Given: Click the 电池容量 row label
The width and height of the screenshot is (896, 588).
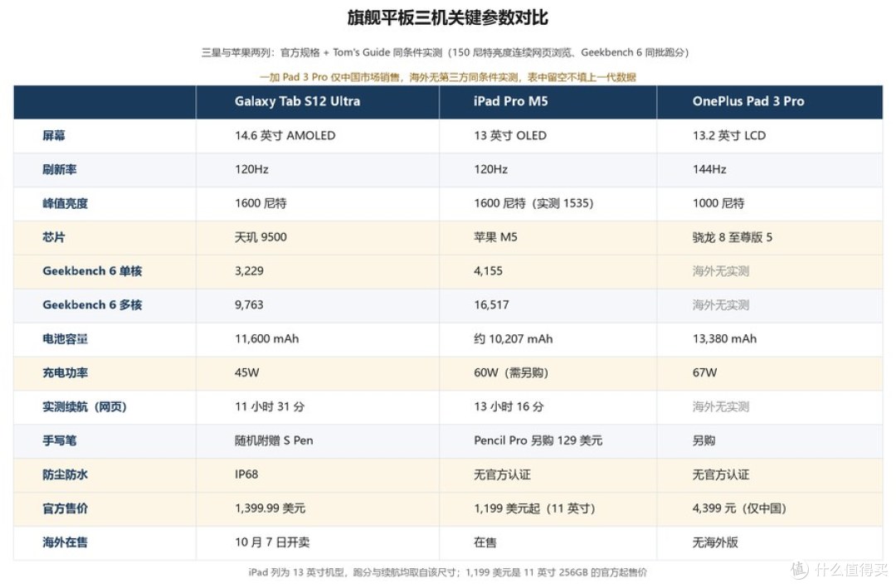Looking at the screenshot, I should tap(66, 339).
